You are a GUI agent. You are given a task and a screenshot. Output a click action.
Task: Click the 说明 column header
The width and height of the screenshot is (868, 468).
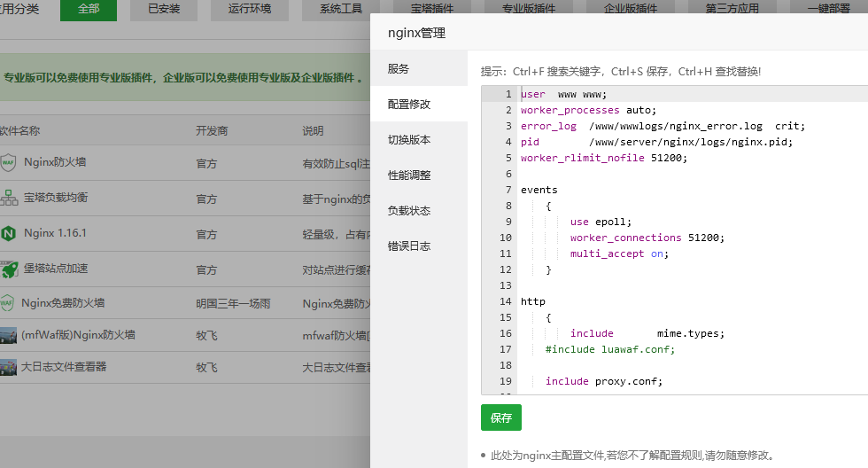click(313, 130)
